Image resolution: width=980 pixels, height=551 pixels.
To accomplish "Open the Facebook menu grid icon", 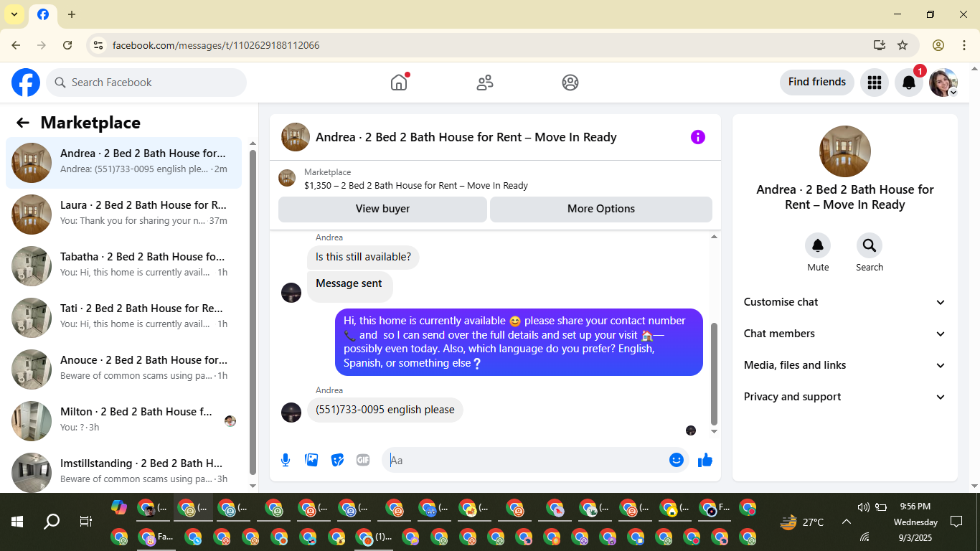I will tap(874, 83).
